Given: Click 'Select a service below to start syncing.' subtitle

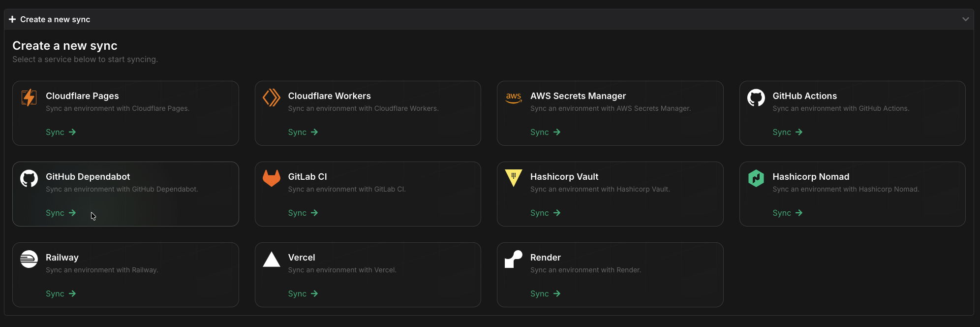Looking at the screenshot, I should coord(85,59).
